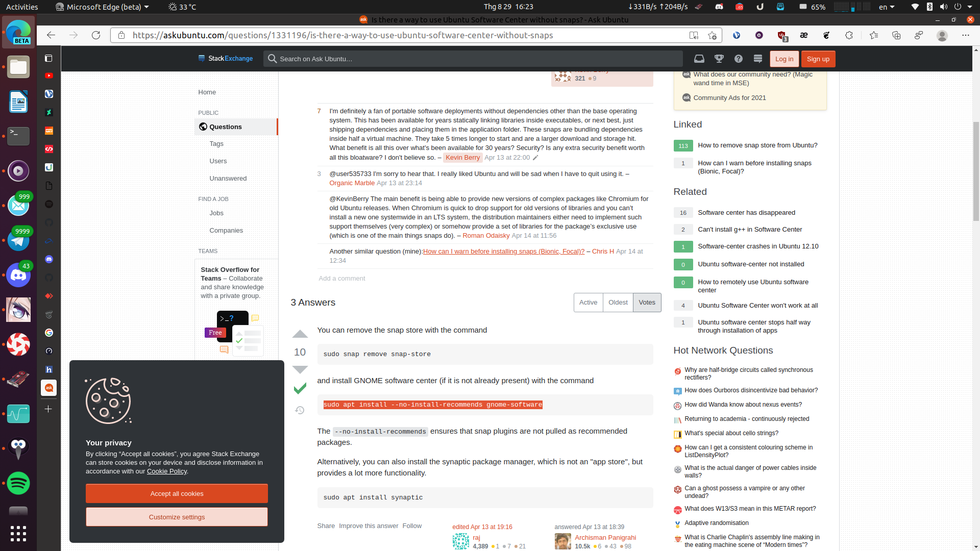
Task: Add this page to favorites
Action: pyautogui.click(x=712, y=35)
